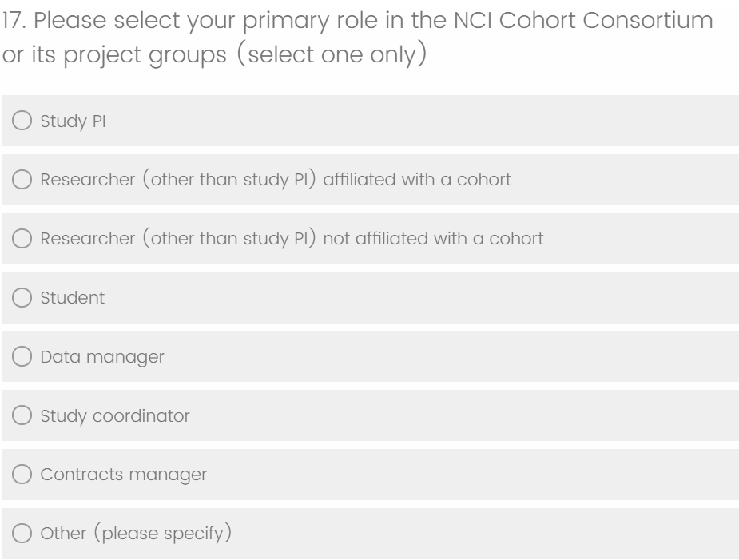Viewport: 739px width, 560px height.
Task: Click the "Student" label text
Action: (72, 298)
